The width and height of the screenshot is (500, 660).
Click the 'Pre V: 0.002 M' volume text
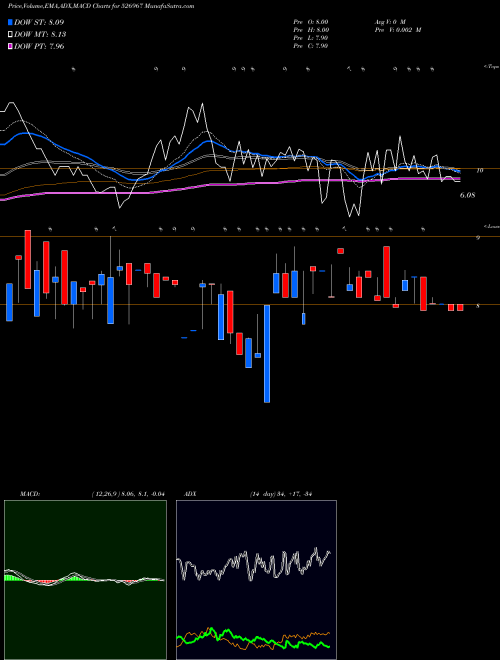tap(397, 30)
